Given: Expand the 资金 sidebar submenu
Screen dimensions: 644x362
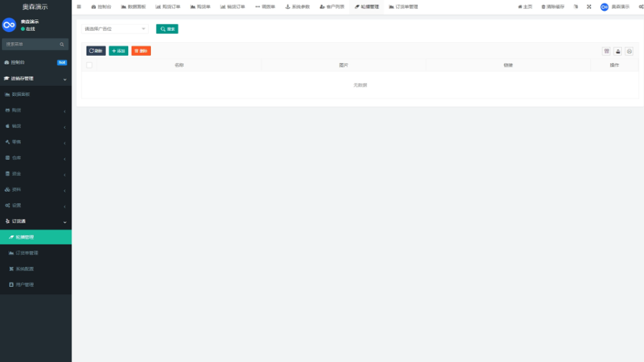Looking at the screenshot, I should (36, 174).
